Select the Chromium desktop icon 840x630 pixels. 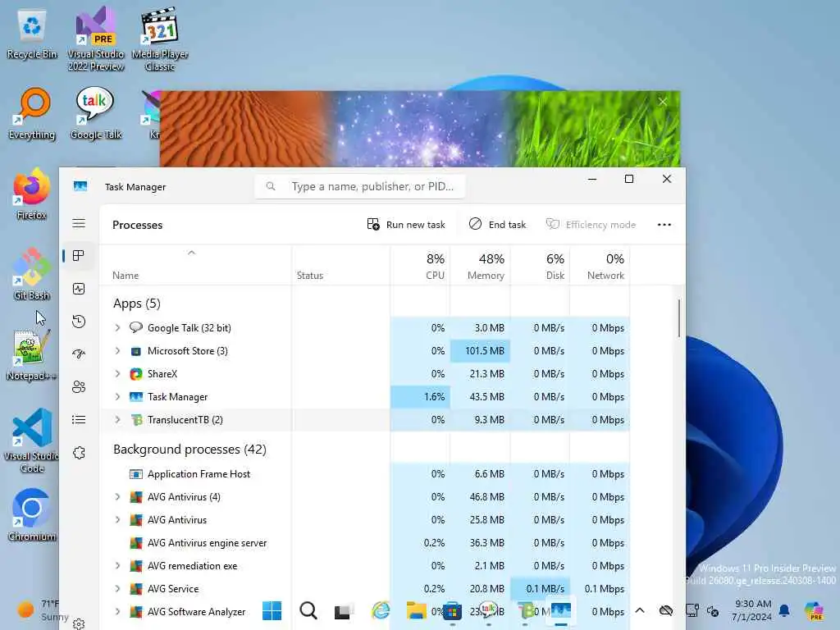pyautogui.click(x=32, y=515)
